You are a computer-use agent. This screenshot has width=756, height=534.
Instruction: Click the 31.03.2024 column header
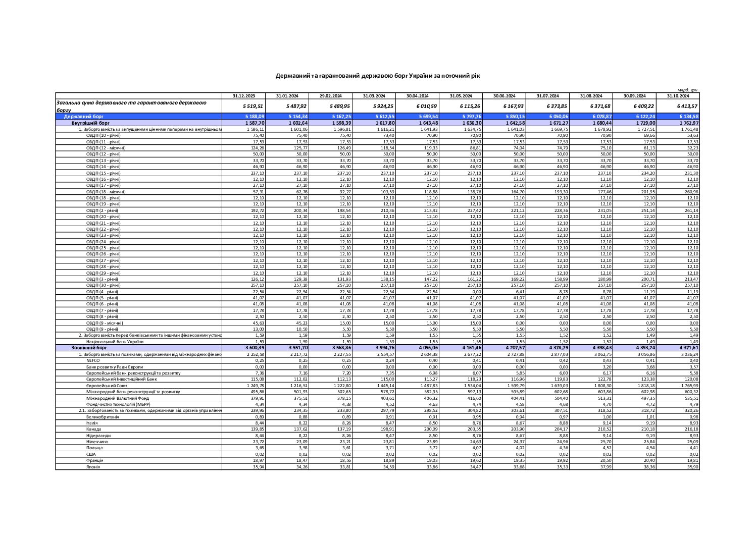coord(374,95)
